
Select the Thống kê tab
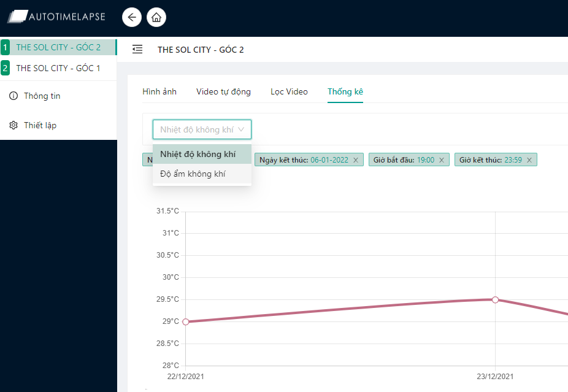tap(345, 91)
